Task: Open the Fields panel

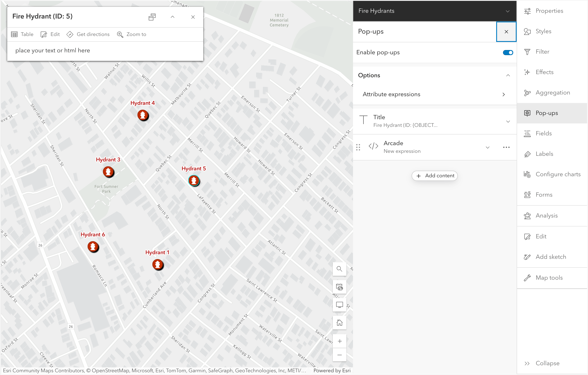Action: 543,133
